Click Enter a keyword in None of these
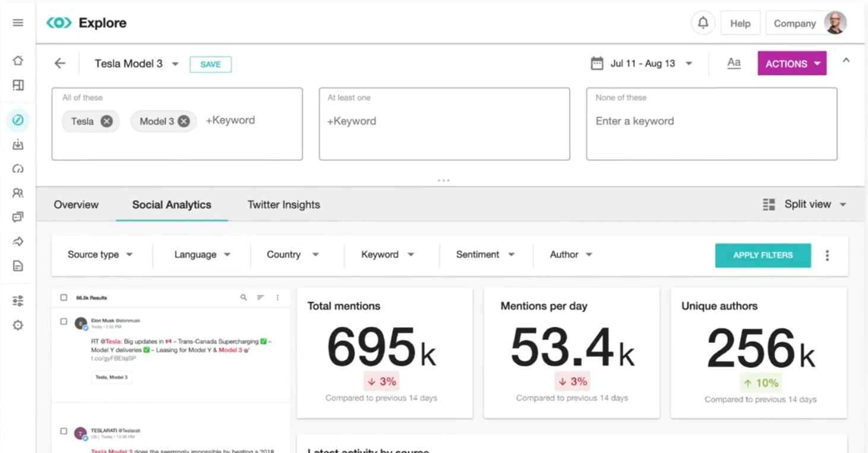868x453 pixels. tap(635, 121)
